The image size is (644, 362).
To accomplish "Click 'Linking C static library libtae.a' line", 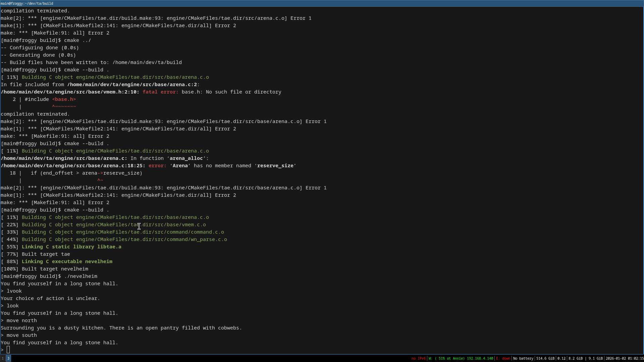I will point(71,247).
